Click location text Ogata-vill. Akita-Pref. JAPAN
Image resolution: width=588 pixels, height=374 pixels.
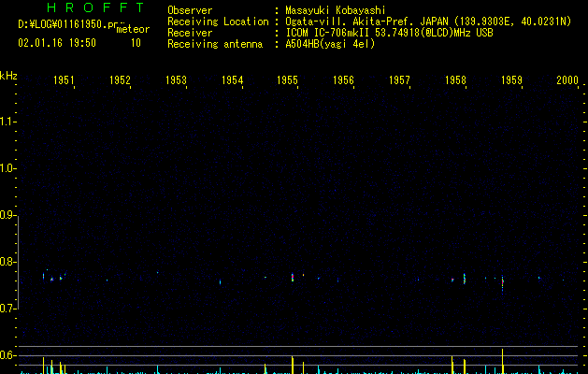[x=366, y=22]
